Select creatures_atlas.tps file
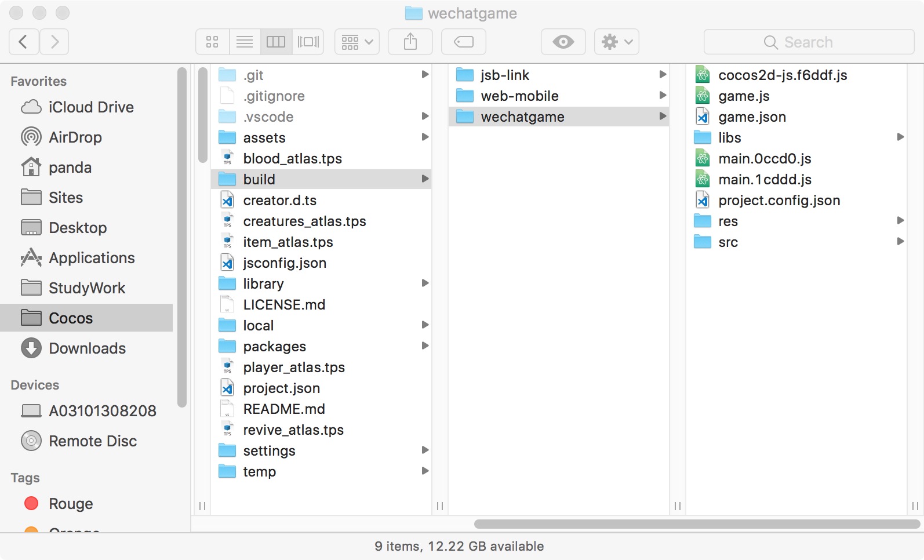This screenshot has height=560, width=924. [x=321, y=221]
